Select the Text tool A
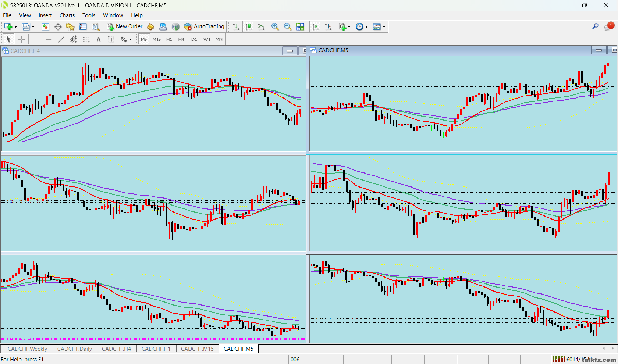 [x=99, y=39]
